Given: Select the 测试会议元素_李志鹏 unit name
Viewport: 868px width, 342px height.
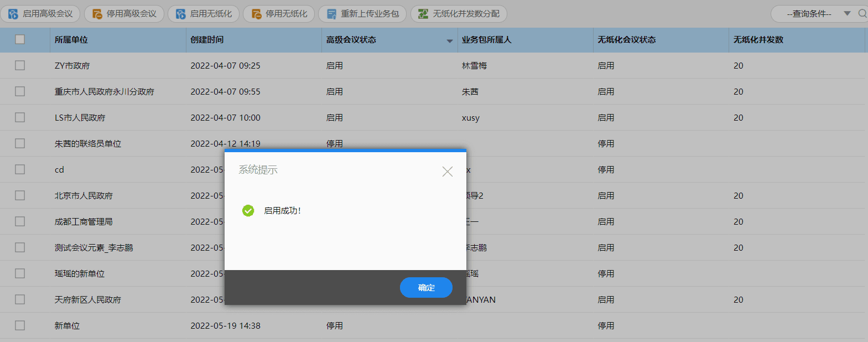Looking at the screenshot, I should pos(93,247).
